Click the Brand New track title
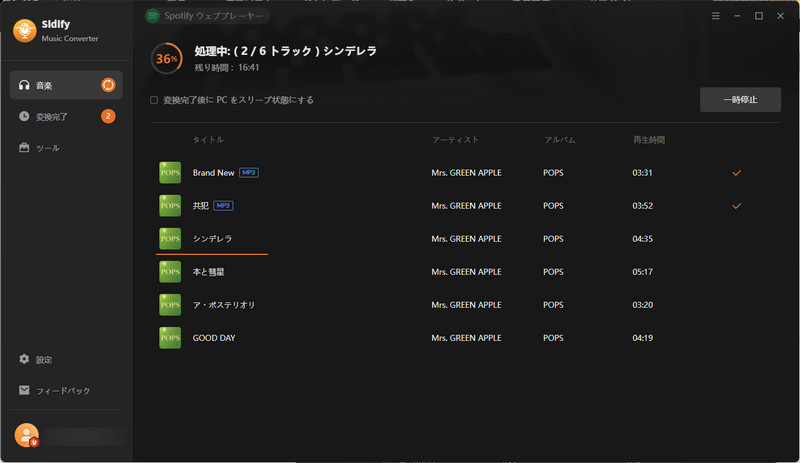 pos(213,173)
